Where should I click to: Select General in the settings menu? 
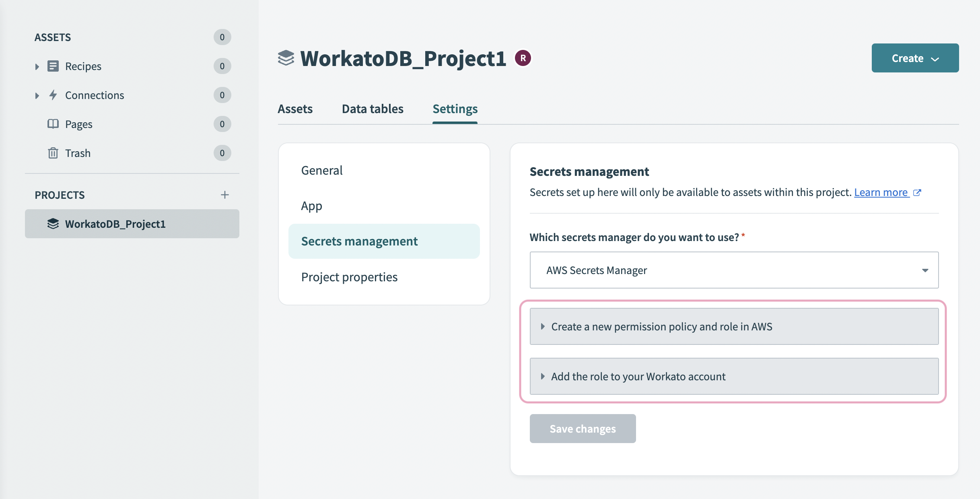[321, 170]
